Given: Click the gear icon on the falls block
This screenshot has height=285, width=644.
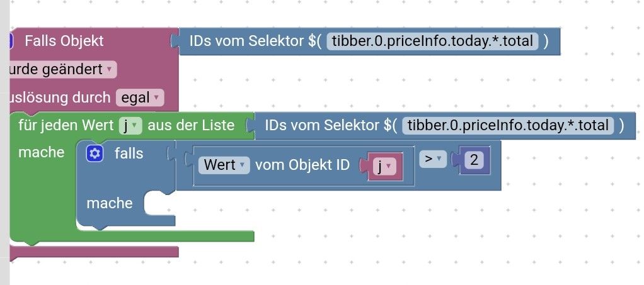Looking at the screenshot, I should (95, 154).
